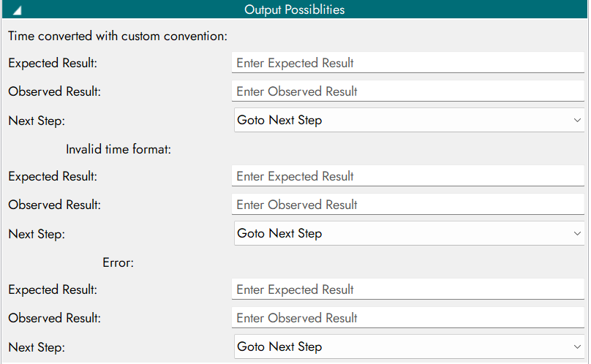Click Next Step label under custom convention
591x364 pixels.
pos(37,121)
